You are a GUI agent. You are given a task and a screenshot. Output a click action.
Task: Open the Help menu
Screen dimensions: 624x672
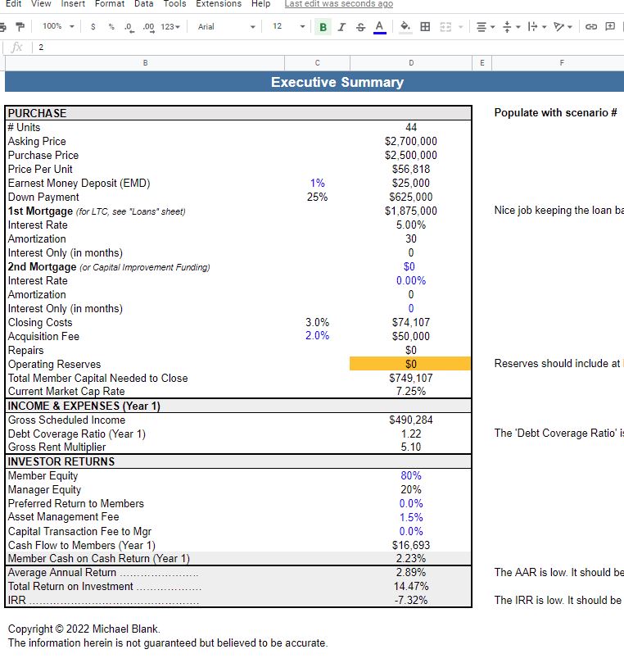261,4
